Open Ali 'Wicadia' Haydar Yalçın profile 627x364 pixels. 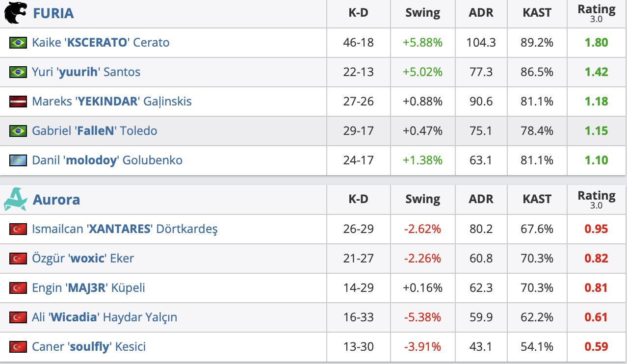click(x=104, y=317)
